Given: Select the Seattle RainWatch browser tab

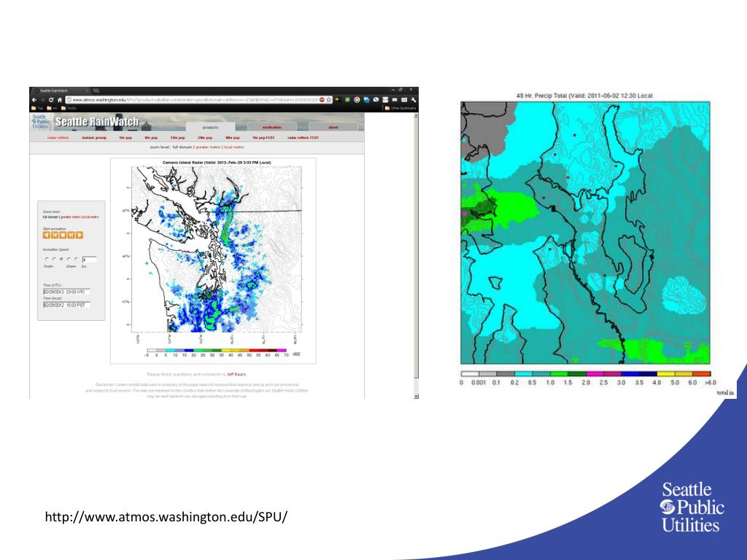Looking at the screenshot, I should coord(60,90).
